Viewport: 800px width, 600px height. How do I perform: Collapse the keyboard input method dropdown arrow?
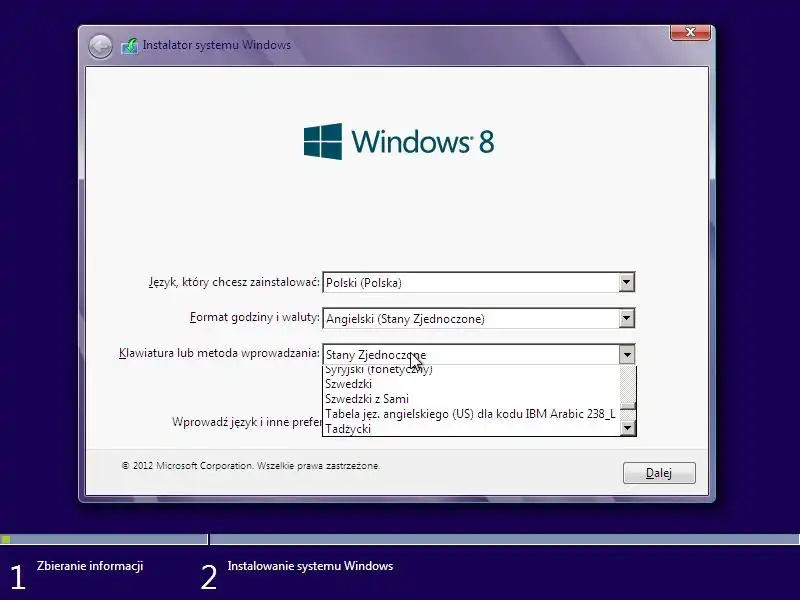[x=627, y=354]
